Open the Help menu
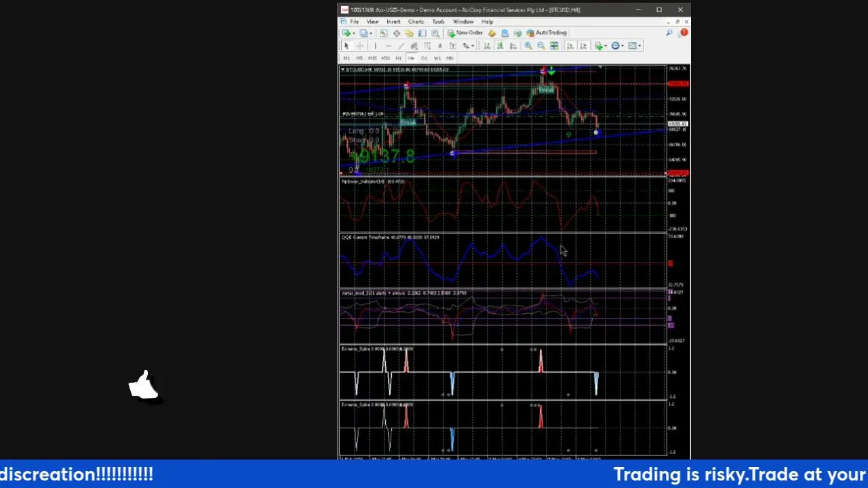The image size is (868, 488). 487,22
